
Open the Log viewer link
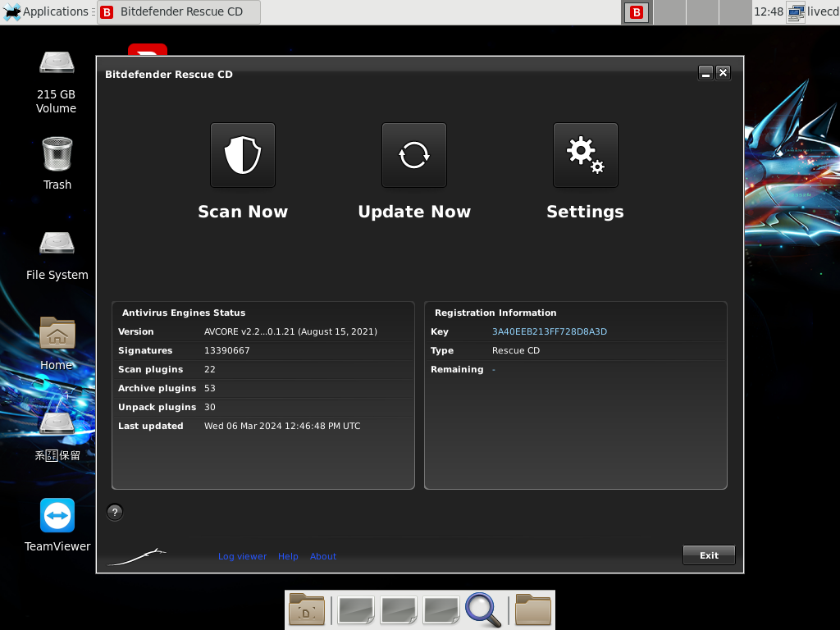[242, 556]
